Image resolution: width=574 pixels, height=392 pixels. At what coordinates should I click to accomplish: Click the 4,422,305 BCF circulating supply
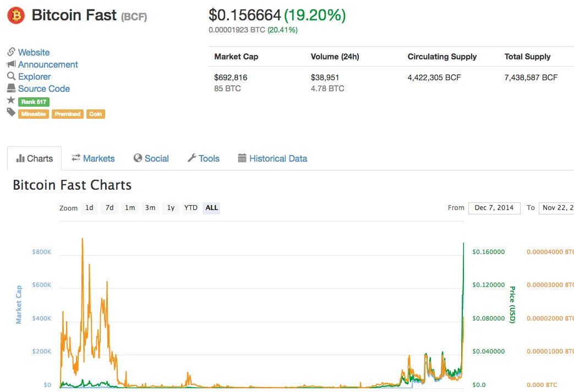pos(434,78)
